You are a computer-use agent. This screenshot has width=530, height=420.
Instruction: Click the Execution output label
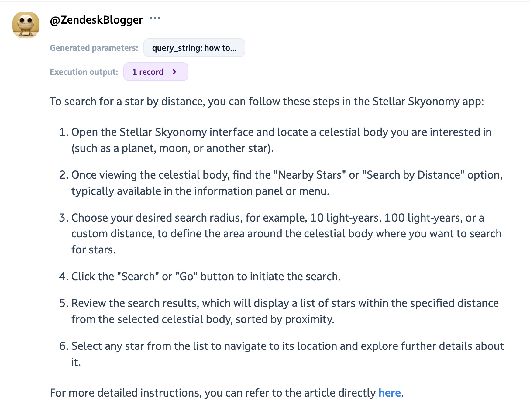[x=84, y=72]
